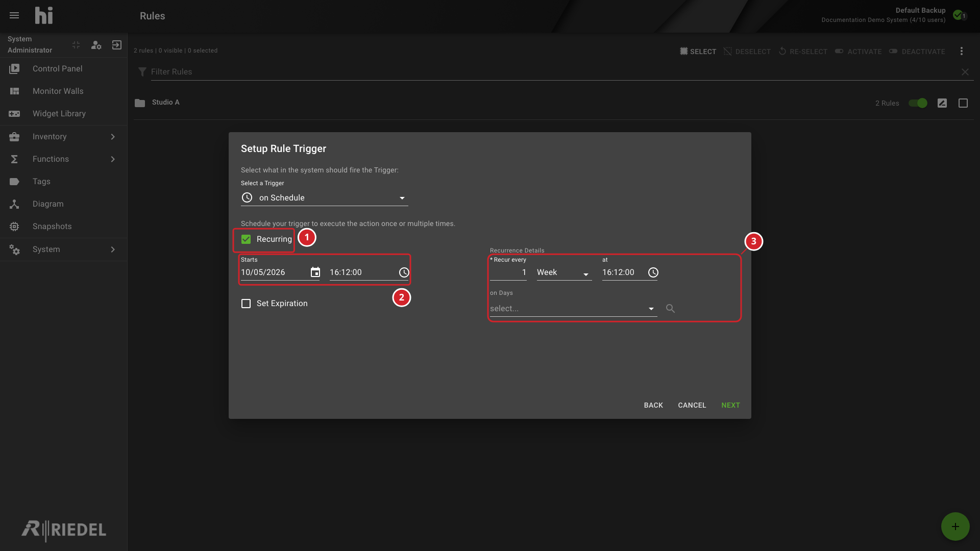Check the Studio A selection checkbox

pos(963,103)
